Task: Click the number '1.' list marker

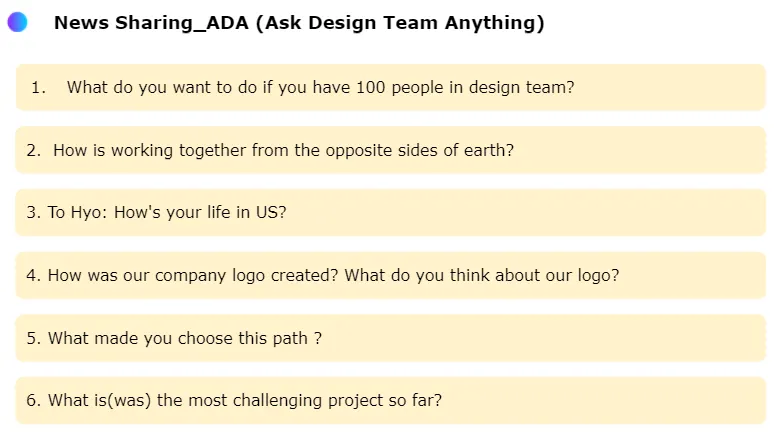Action: tap(38, 87)
